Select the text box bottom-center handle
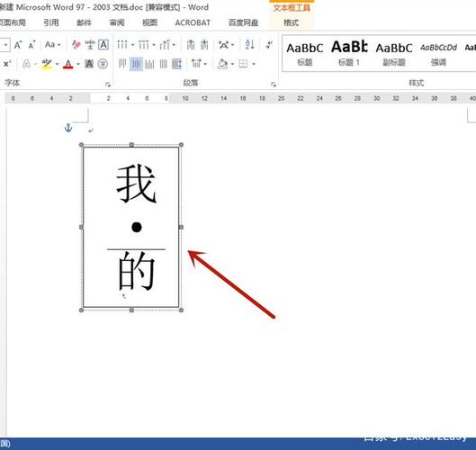The height and width of the screenshot is (450, 476). [x=131, y=310]
